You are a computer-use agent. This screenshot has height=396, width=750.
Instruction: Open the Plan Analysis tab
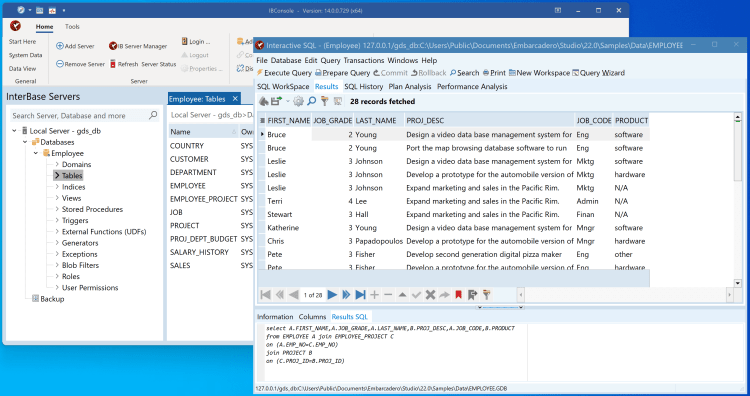[x=409, y=87]
